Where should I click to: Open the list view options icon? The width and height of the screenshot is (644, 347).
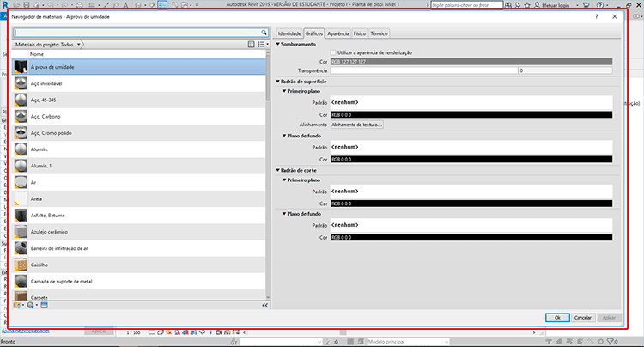tap(263, 45)
